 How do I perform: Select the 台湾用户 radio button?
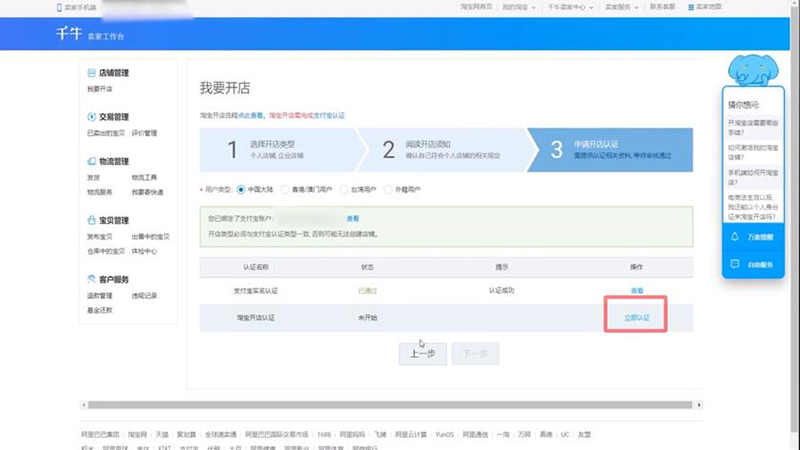coord(344,189)
